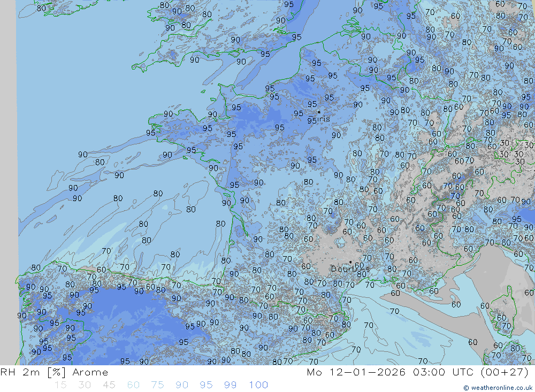Select the 75 value in the legend scale
Viewport: 535px width, 392px height.
click(x=157, y=385)
